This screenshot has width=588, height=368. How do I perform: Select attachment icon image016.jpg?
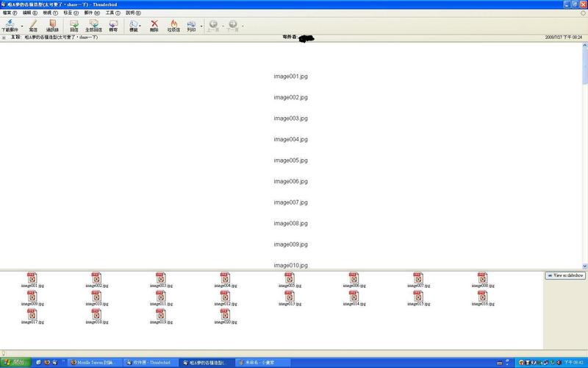pyautogui.click(x=483, y=296)
